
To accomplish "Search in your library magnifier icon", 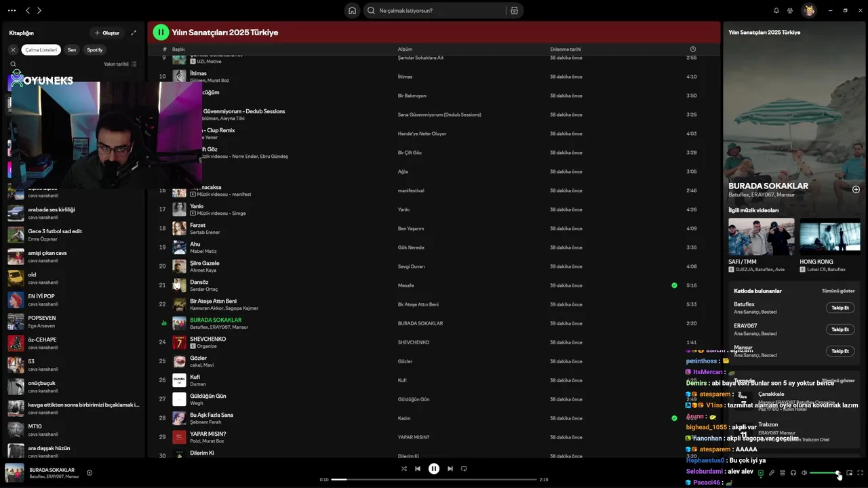I will [13, 64].
